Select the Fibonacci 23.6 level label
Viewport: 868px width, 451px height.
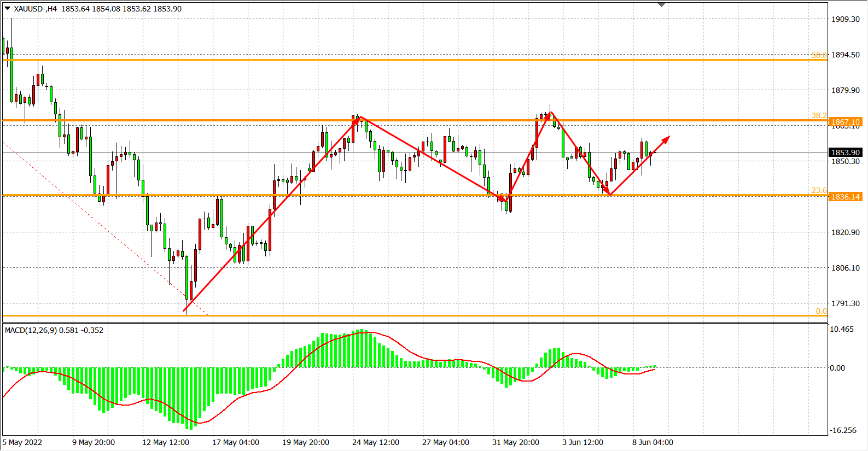819,190
